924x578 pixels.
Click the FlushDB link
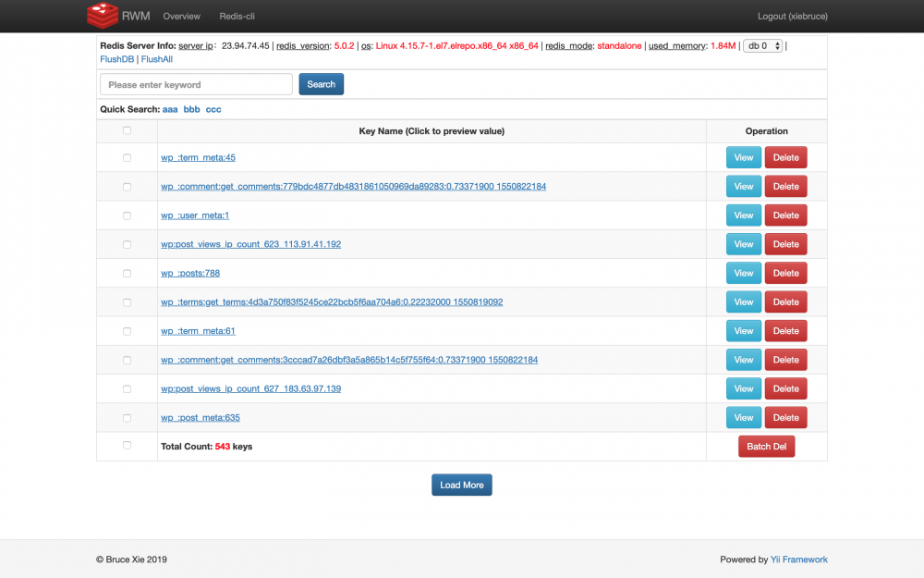tap(116, 59)
